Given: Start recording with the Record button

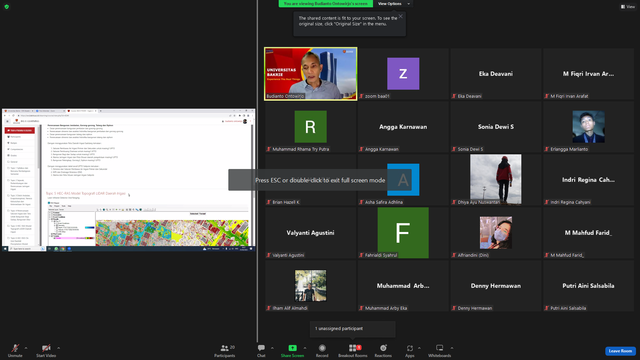Looking at the screenshot, I should 322,350.
